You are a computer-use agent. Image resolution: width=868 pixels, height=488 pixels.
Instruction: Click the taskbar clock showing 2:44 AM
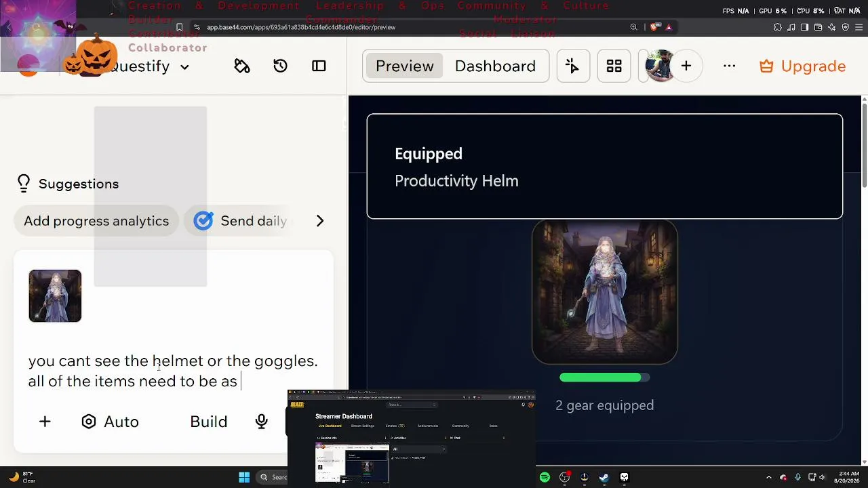tap(848, 477)
